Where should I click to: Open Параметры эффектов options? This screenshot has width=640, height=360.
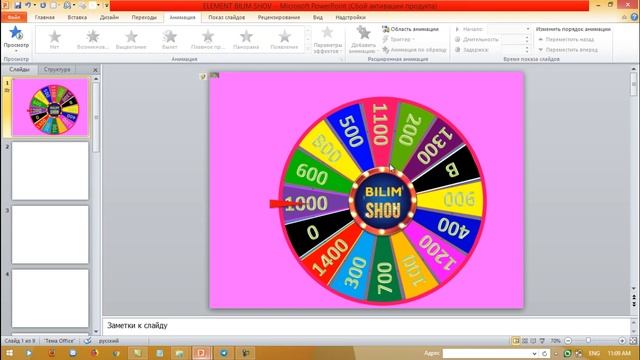pyautogui.click(x=327, y=40)
